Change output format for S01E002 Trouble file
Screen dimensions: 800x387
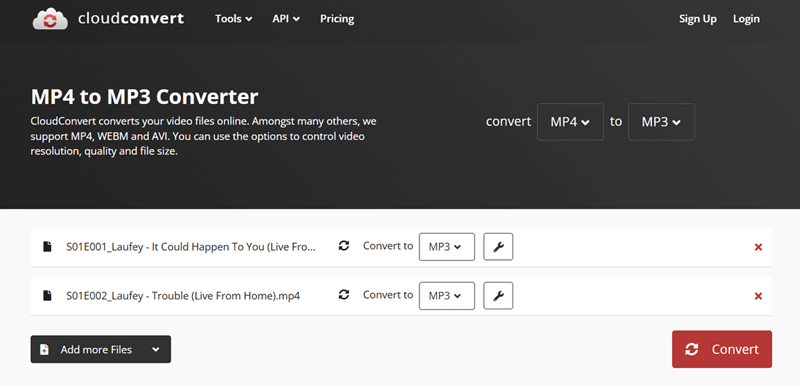coord(446,296)
